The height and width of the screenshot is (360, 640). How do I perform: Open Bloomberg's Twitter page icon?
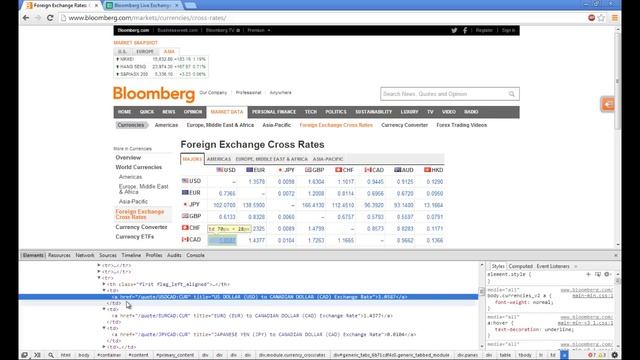(454, 30)
